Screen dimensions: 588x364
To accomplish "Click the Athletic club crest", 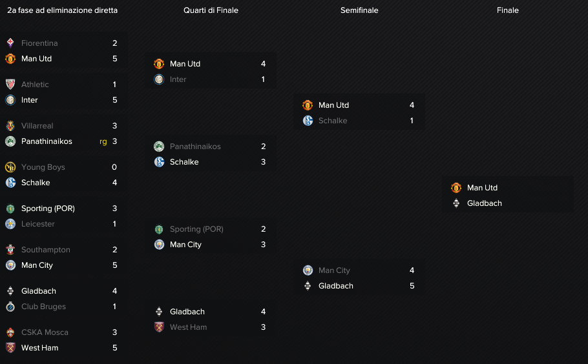I will pos(10,85).
